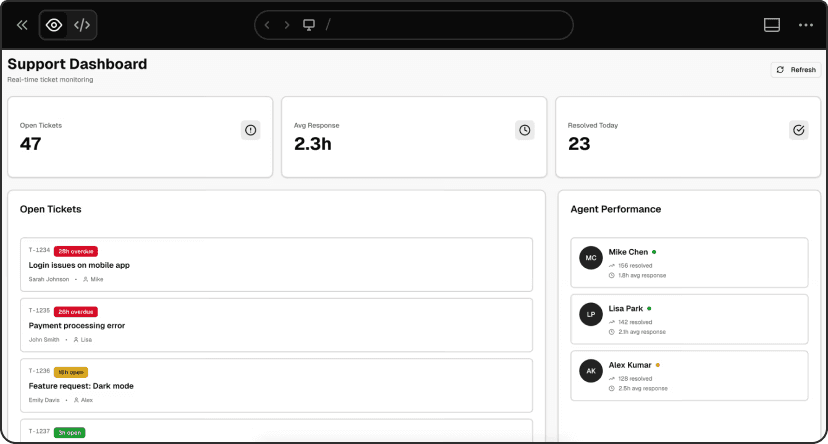Image resolution: width=828 pixels, height=444 pixels.
Task: Click the Resolved Today checkmark icon
Action: 798,130
